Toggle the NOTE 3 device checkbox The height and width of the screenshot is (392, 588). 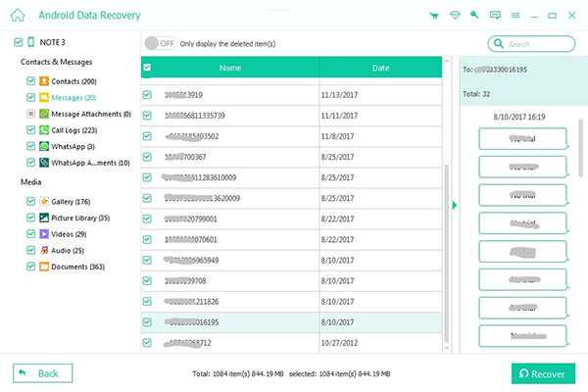pyautogui.click(x=18, y=42)
